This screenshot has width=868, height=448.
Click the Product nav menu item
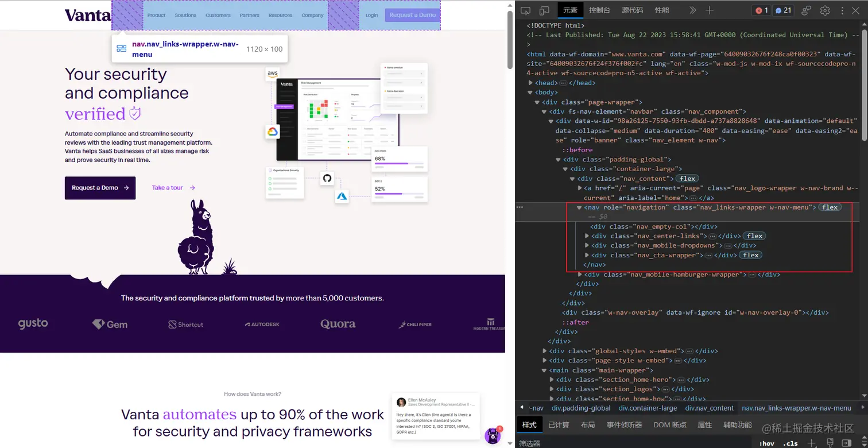tap(156, 15)
